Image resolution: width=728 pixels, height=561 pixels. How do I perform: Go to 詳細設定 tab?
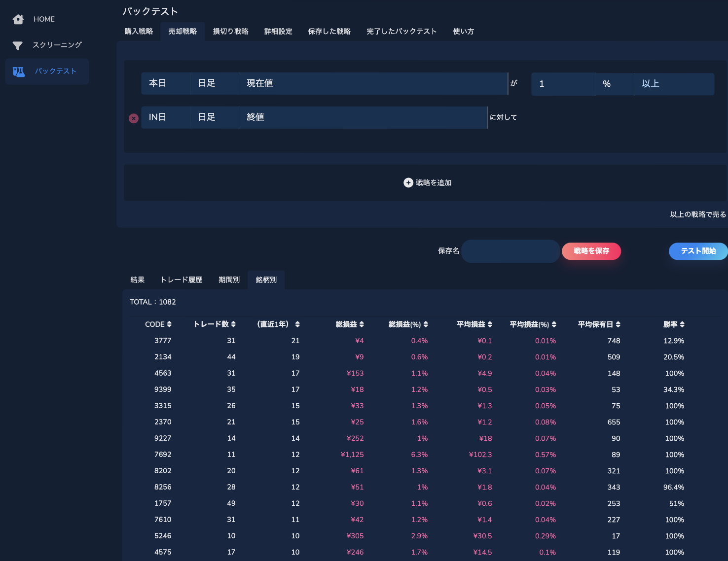pyautogui.click(x=278, y=32)
